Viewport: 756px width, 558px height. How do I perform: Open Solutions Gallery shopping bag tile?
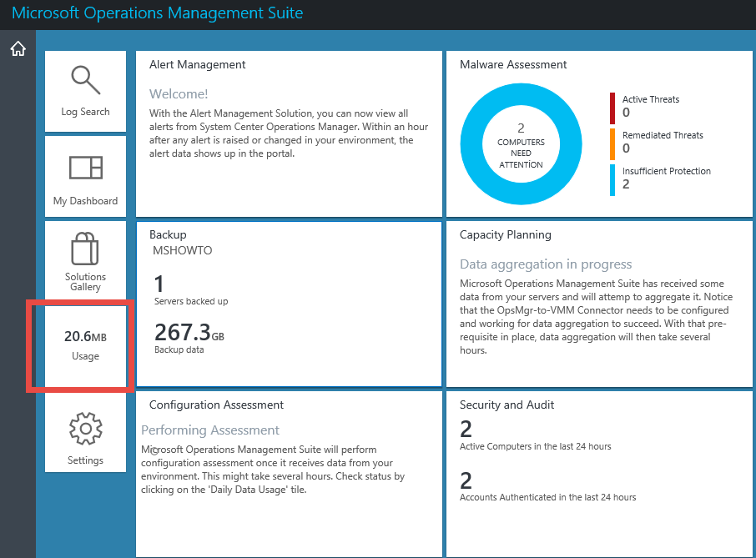(85, 261)
